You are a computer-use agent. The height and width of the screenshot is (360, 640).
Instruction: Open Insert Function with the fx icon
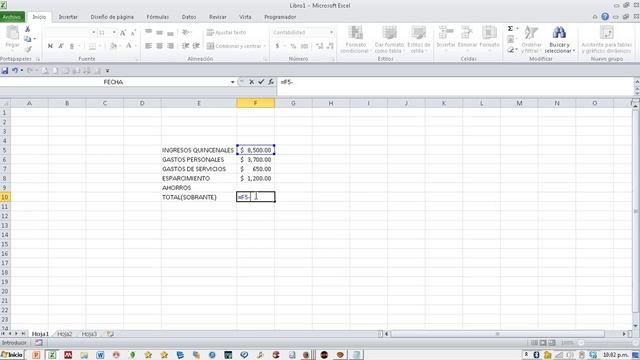pyautogui.click(x=271, y=82)
